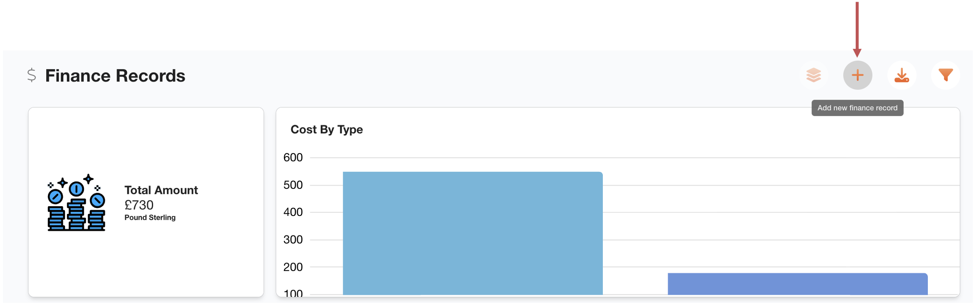Toggle the filter control to narrow records

[x=945, y=75]
